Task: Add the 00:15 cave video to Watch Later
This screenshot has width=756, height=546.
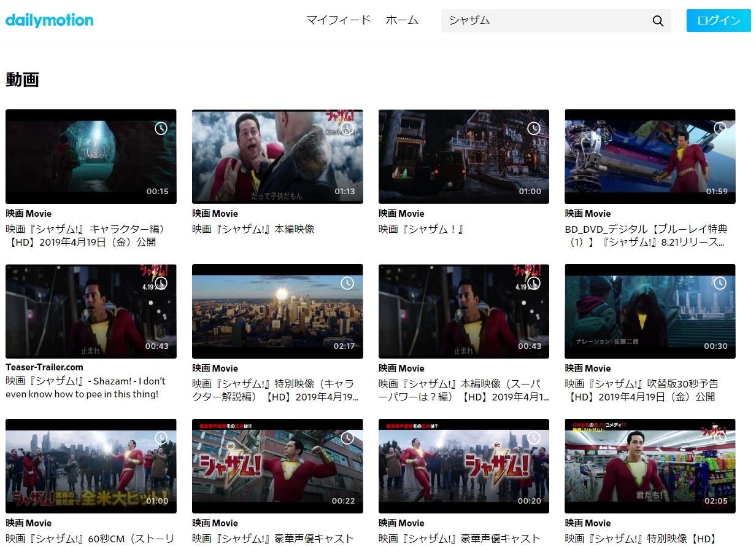Action: click(161, 128)
